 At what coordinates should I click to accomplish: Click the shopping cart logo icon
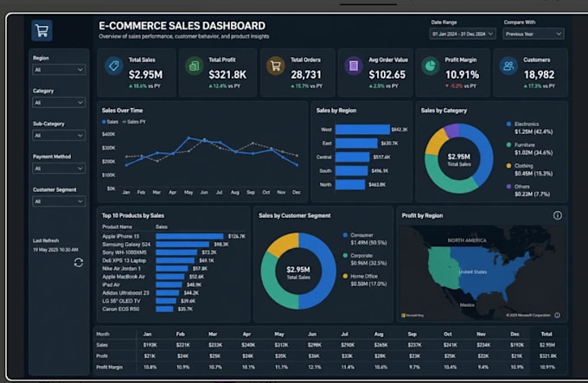[42, 30]
